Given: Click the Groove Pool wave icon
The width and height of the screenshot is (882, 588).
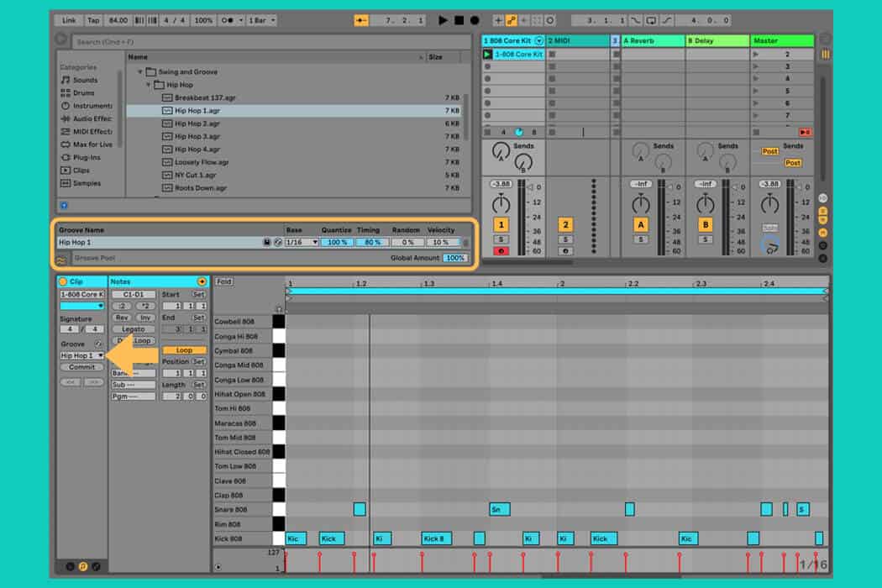Looking at the screenshot, I should click(x=61, y=259).
